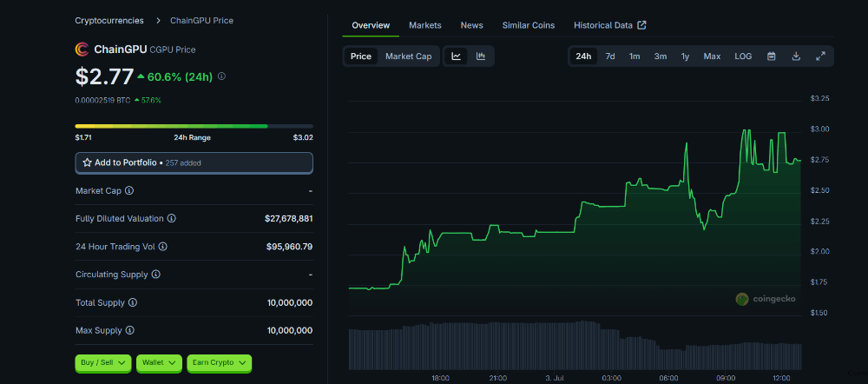This screenshot has width=868, height=384.
Task: Click the 257 added text
Action: pos(183,163)
